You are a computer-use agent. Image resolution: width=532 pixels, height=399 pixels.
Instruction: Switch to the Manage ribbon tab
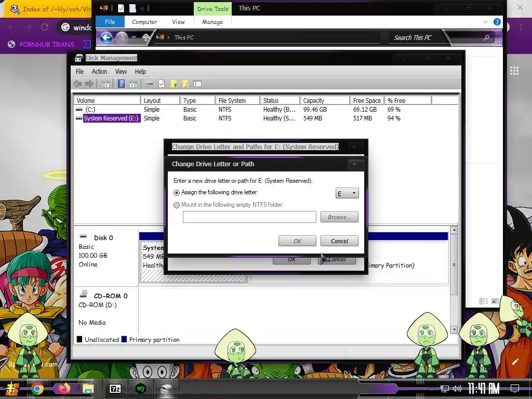[212, 22]
